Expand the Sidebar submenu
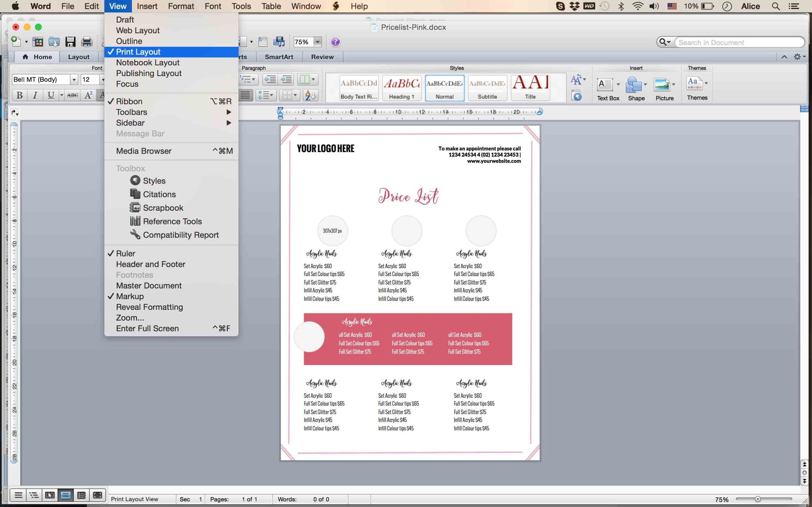This screenshot has width=812, height=507. pos(130,123)
